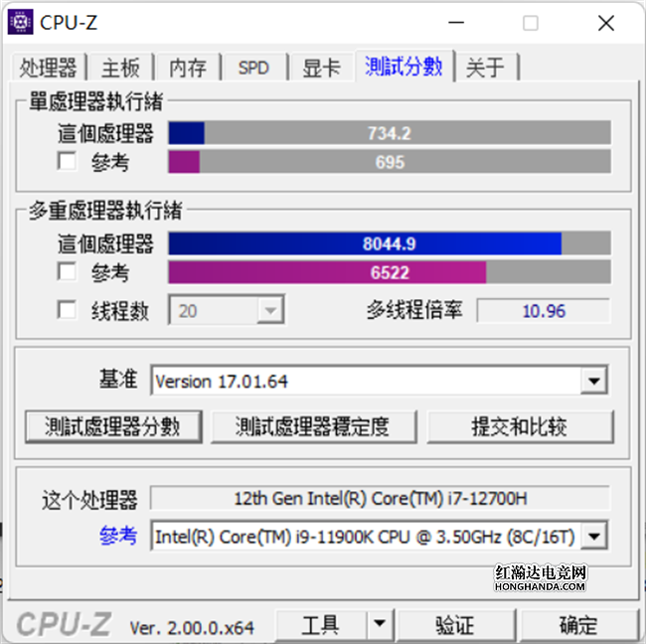This screenshot has width=646, height=644.
Task: Switch to the 处理器 tab
Action: point(49,68)
